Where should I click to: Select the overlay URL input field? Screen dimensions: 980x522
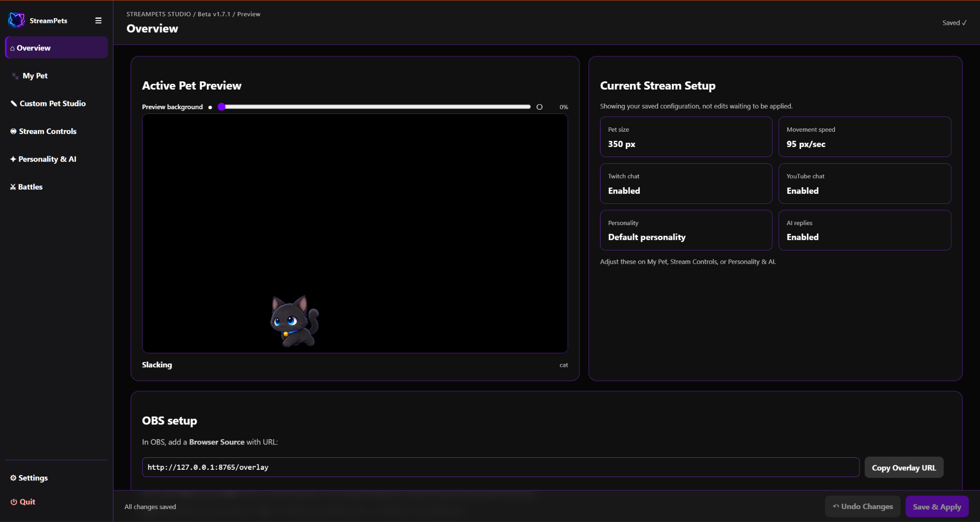tap(501, 467)
